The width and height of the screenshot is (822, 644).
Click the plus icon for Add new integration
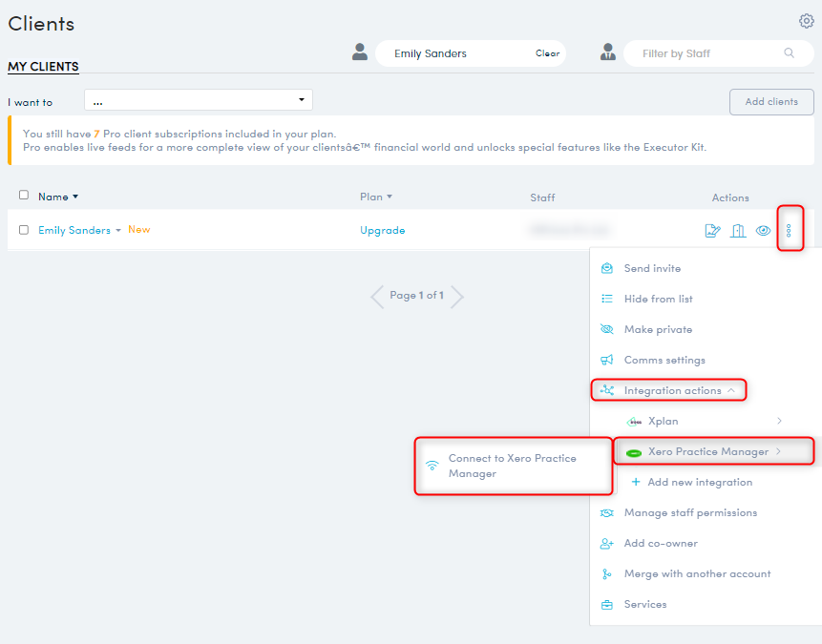click(x=636, y=482)
